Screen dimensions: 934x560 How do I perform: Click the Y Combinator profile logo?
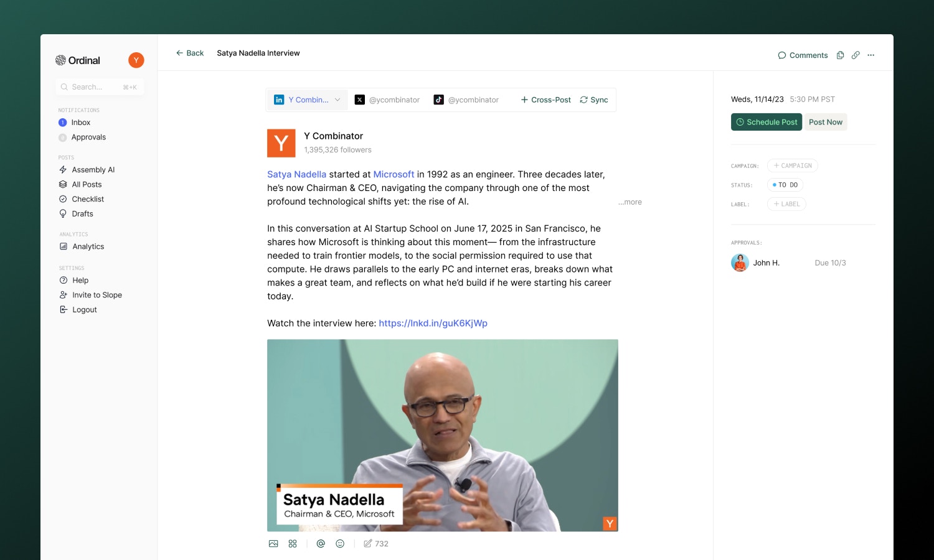tap(281, 143)
